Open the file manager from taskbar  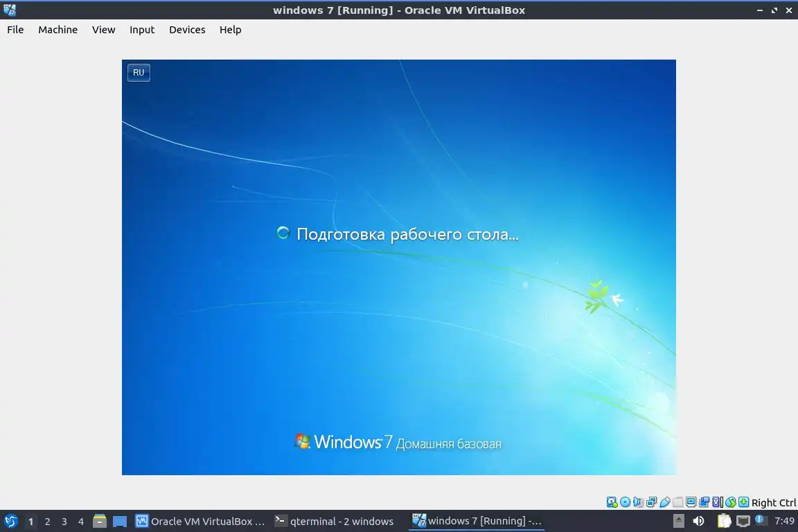click(x=100, y=521)
